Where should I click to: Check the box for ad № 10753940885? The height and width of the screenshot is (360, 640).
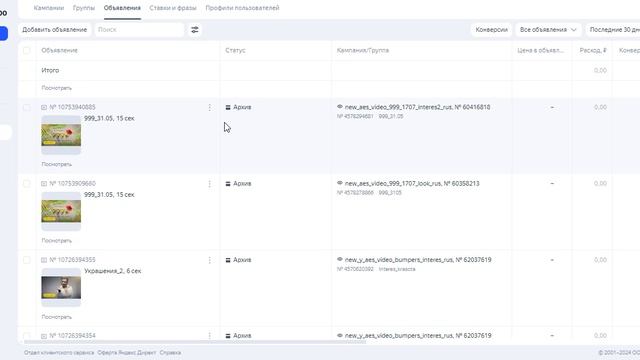tap(27, 107)
